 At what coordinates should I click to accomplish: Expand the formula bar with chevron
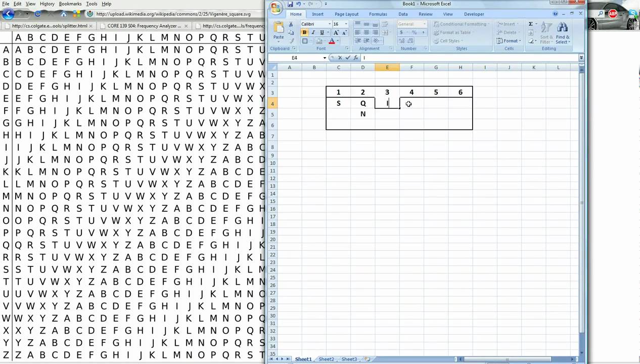point(581,58)
